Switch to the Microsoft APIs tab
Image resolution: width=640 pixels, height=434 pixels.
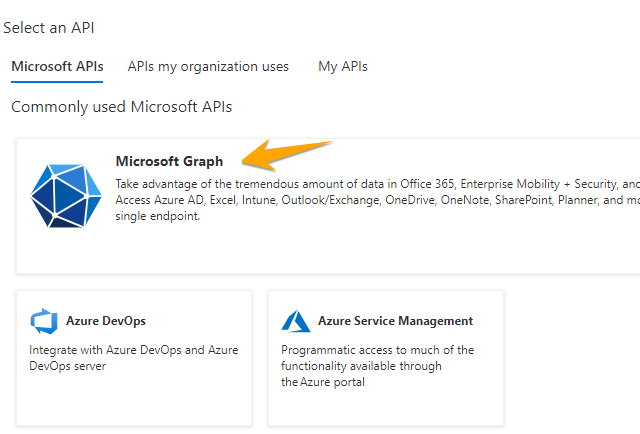tap(57, 67)
